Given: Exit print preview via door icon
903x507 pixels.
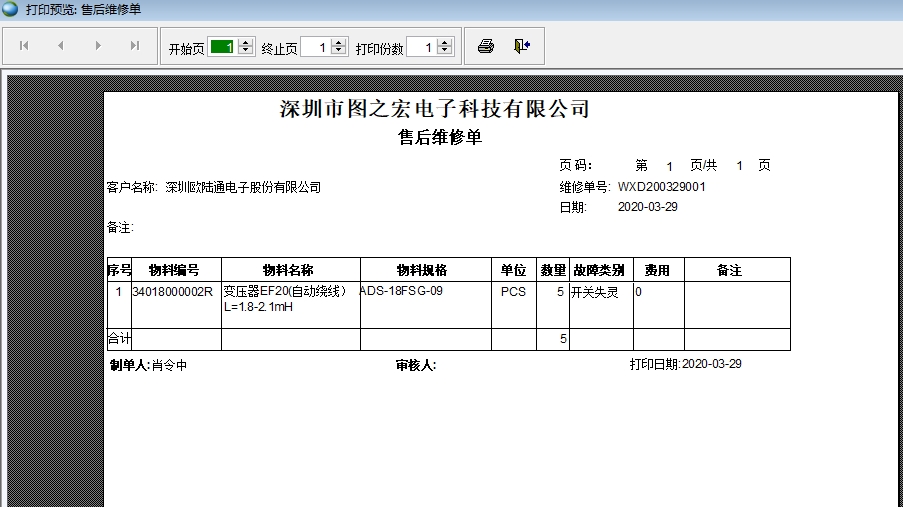Looking at the screenshot, I should pyautogui.click(x=521, y=46).
